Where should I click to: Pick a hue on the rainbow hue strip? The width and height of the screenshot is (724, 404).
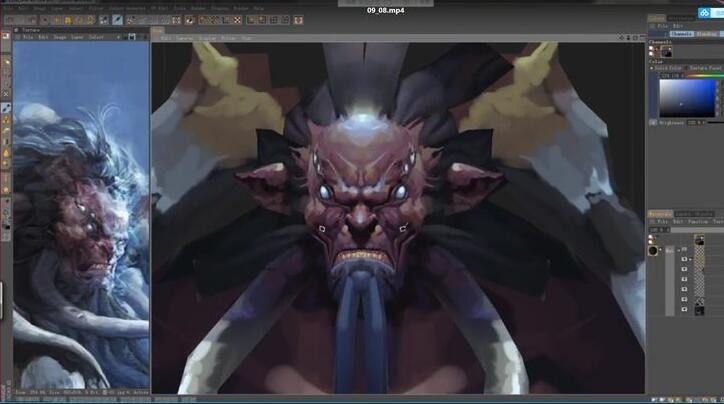click(x=706, y=76)
